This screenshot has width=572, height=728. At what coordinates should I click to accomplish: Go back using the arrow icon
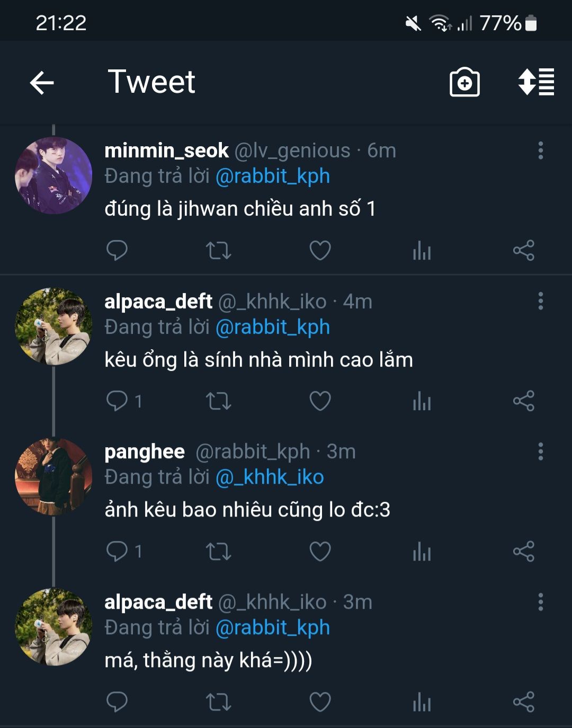pos(42,83)
